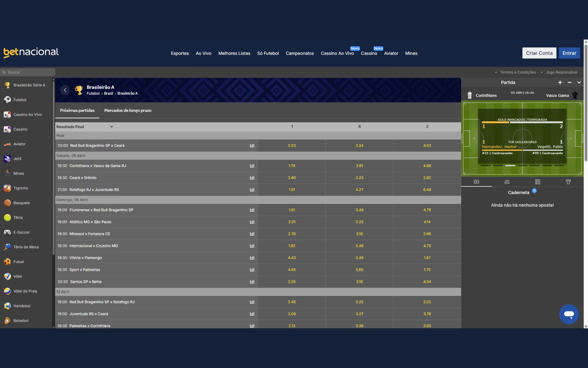Show the league table tab in the Partida widget
This screenshot has height=368, width=588.
(537, 182)
